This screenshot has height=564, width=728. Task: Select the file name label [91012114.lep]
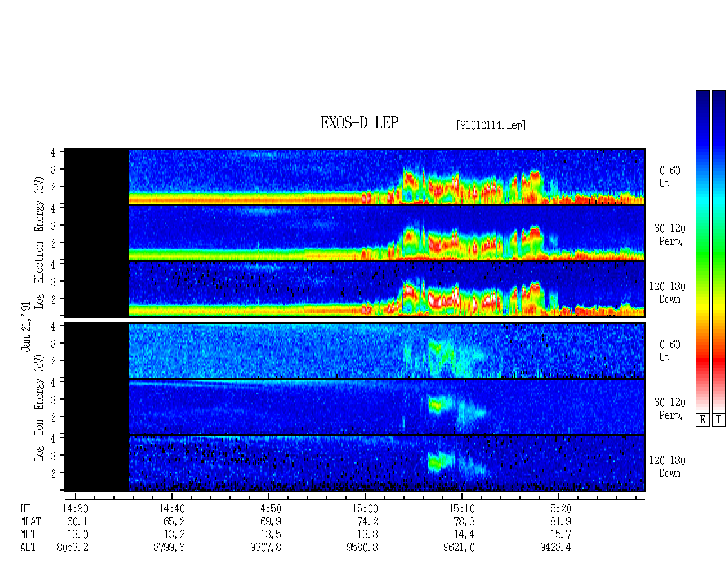coord(491,125)
